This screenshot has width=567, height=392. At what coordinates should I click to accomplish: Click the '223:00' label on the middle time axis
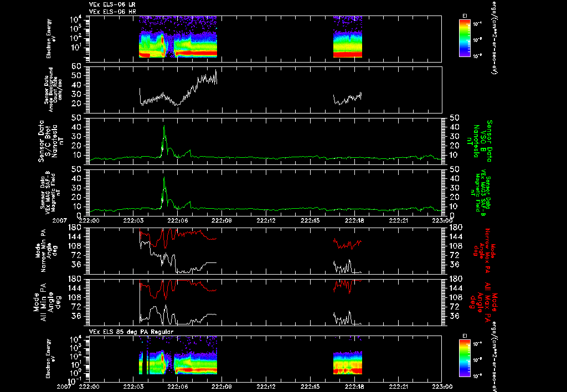click(x=442, y=220)
